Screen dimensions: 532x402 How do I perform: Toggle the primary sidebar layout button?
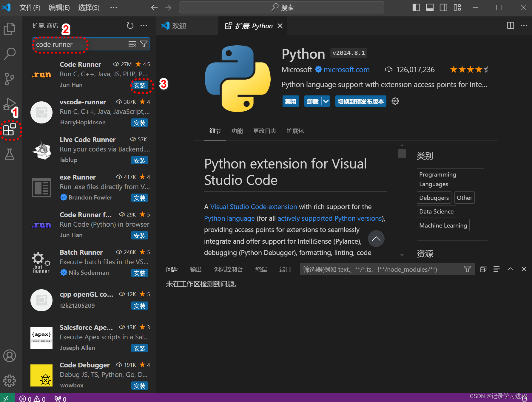416,8
